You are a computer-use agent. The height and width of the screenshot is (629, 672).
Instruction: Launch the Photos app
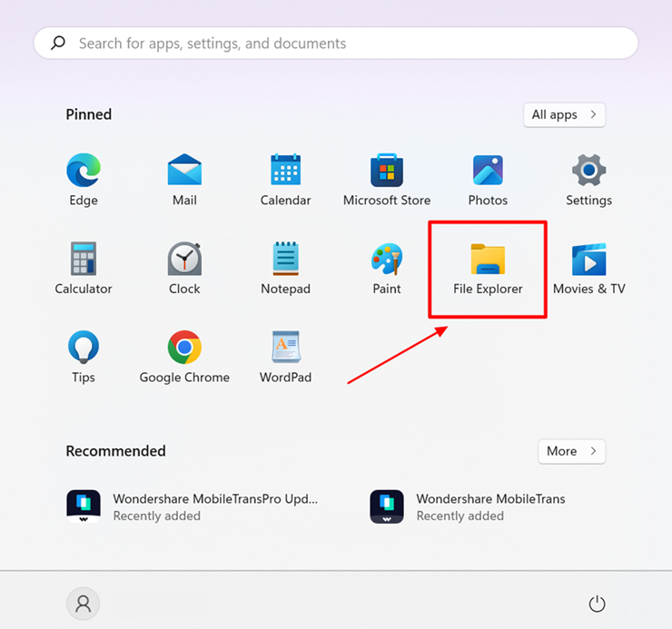[x=488, y=180]
